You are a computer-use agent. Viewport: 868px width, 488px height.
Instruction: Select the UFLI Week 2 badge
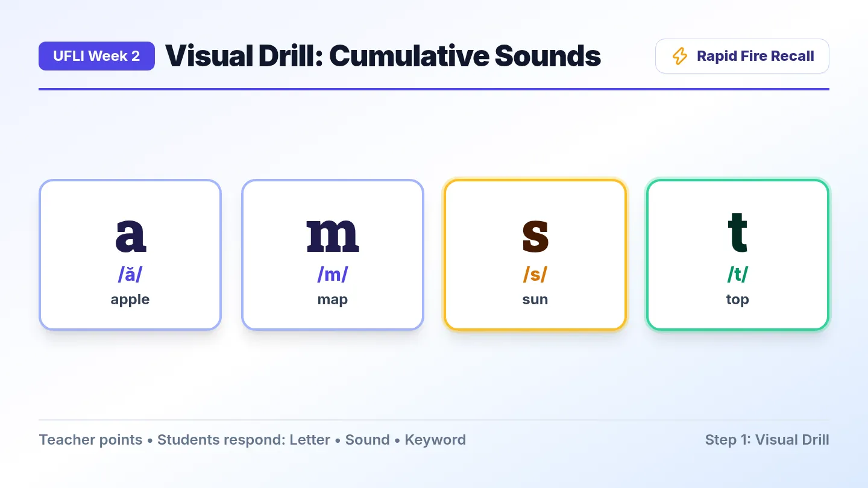96,56
